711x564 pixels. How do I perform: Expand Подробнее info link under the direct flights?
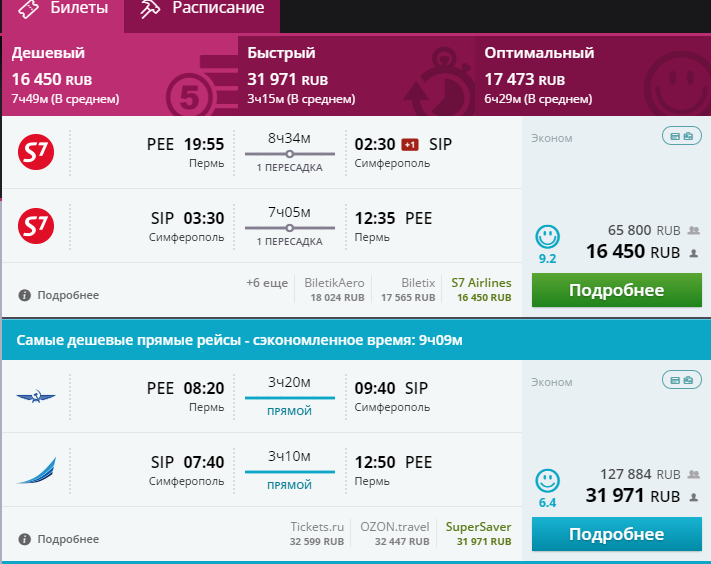tap(58, 539)
